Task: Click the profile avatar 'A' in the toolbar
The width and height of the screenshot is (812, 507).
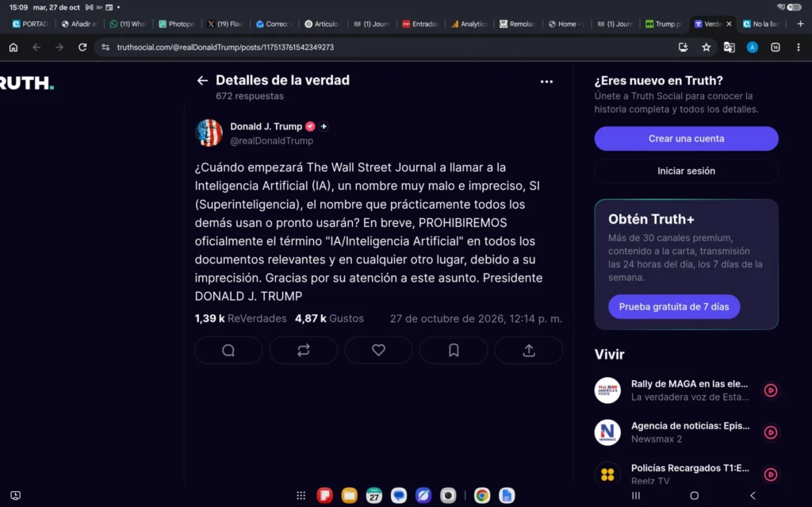Action: (x=753, y=47)
